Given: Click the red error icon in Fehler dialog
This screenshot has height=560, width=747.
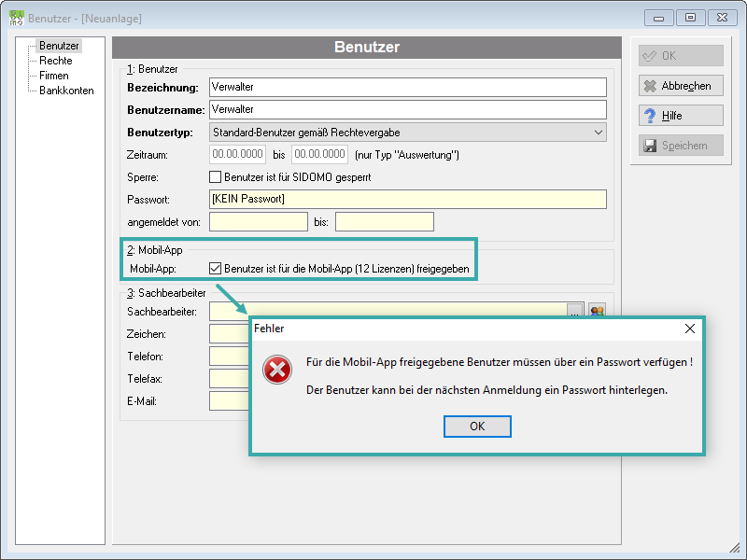Looking at the screenshot, I should [x=276, y=370].
